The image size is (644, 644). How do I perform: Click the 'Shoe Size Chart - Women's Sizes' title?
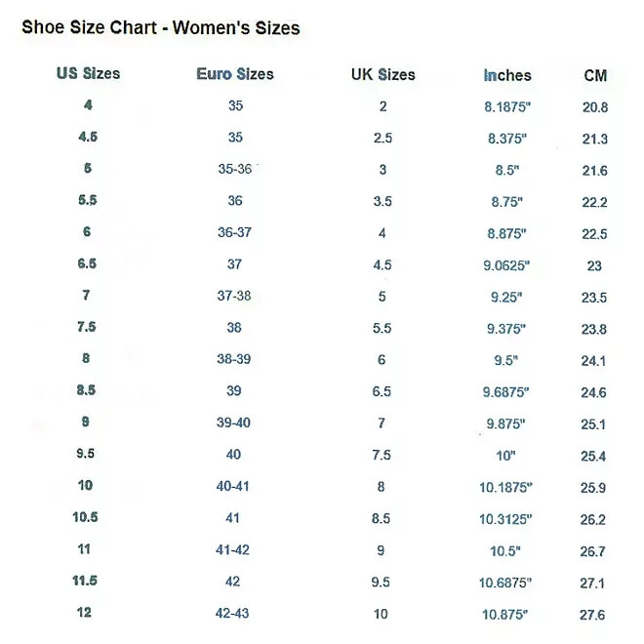(160, 28)
